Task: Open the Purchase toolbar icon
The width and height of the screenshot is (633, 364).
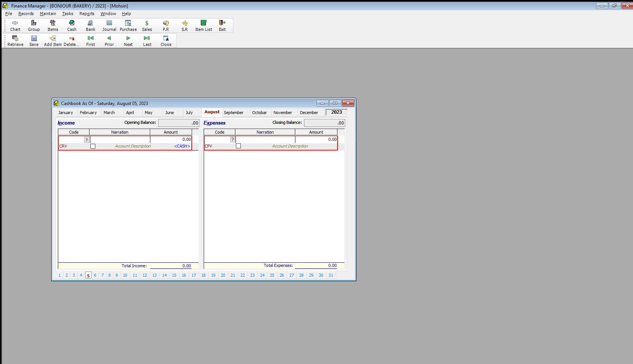Action: click(x=128, y=25)
